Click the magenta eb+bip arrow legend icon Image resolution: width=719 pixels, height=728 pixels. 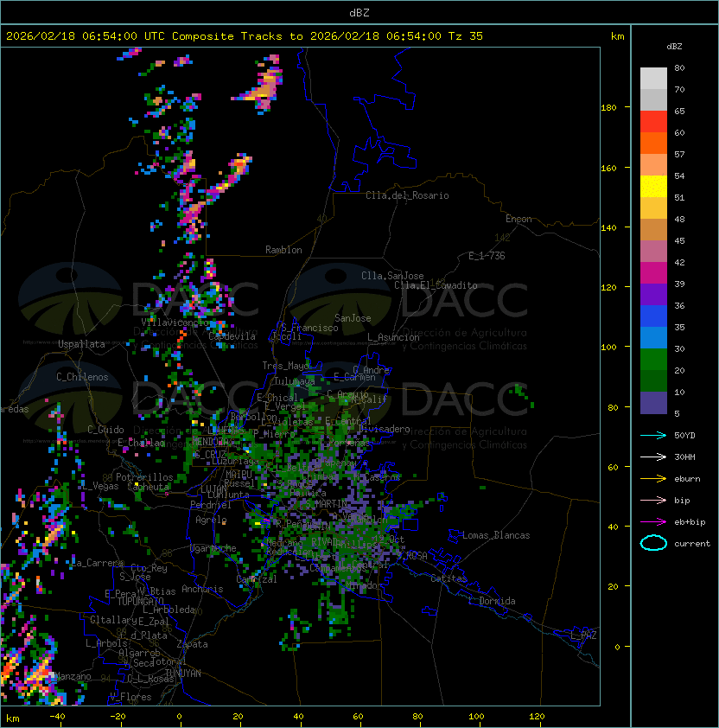click(653, 522)
